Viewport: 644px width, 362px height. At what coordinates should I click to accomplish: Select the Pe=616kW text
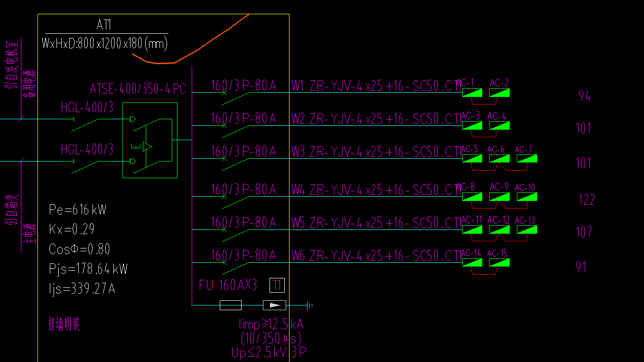[78, 210]
